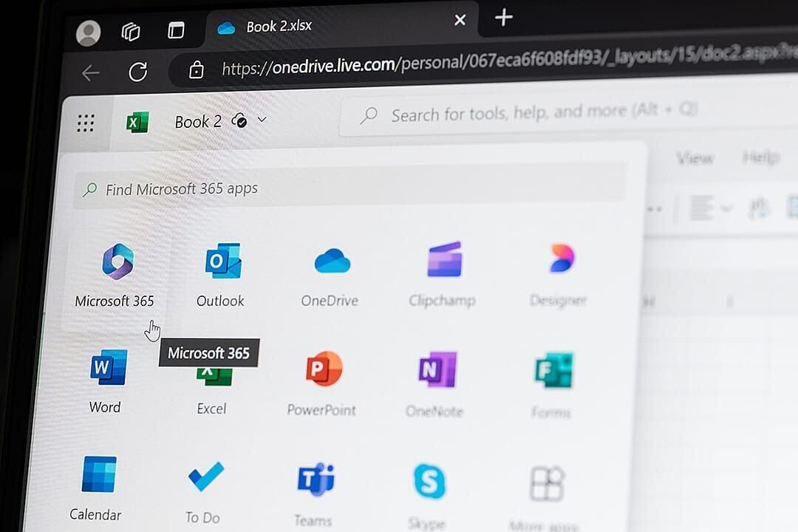Open Microsoft Teams from launcher

(x=316, y=479)
